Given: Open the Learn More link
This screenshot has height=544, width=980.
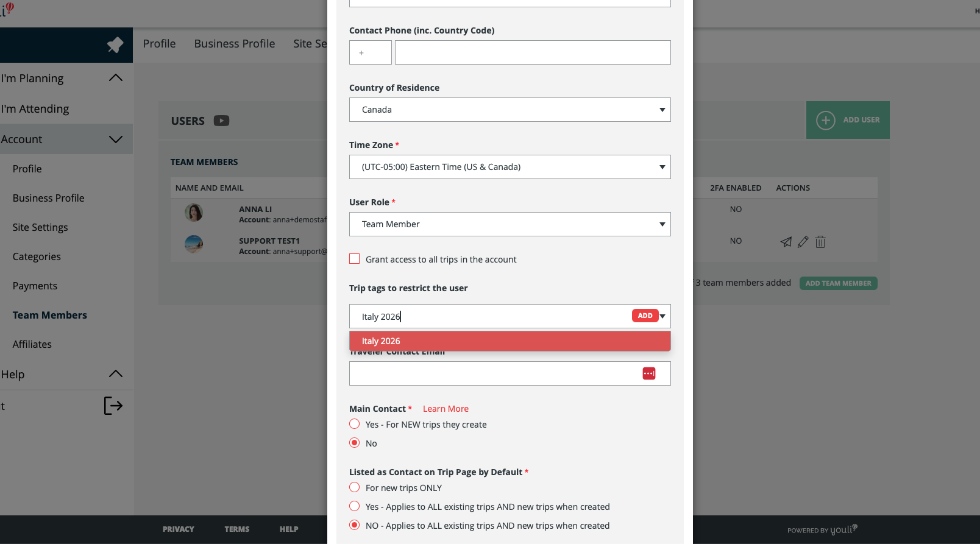Looking at the screenshot, I should point(446,409).
